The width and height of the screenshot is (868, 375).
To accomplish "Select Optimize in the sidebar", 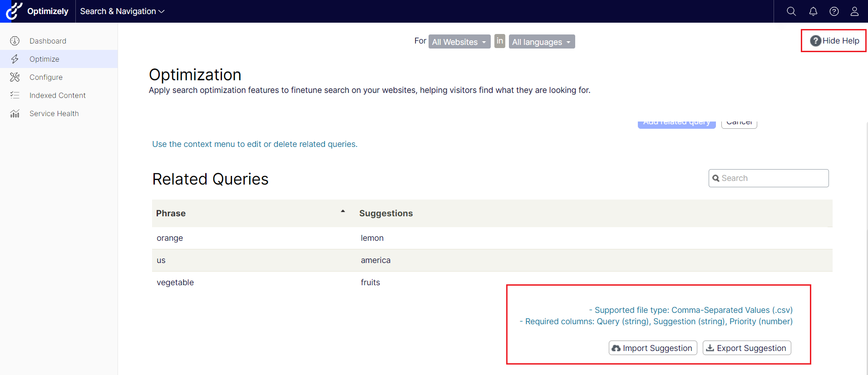I will click(44, 59).
